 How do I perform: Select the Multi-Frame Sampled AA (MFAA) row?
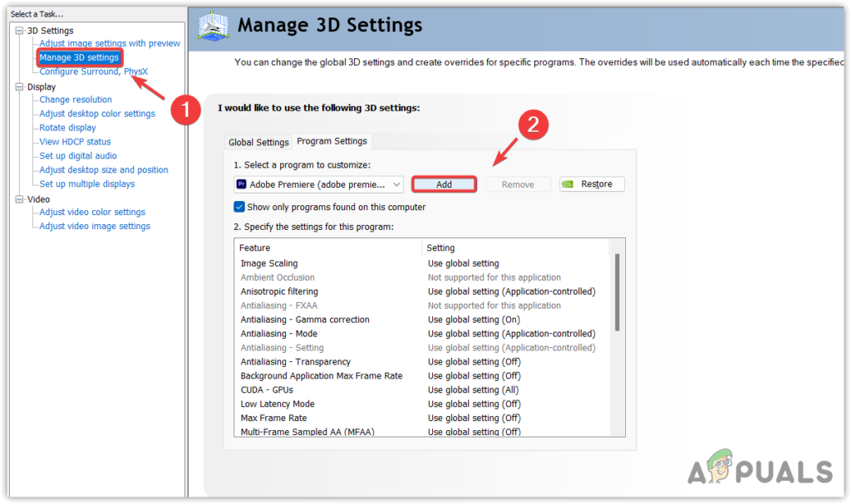(421, 432)
